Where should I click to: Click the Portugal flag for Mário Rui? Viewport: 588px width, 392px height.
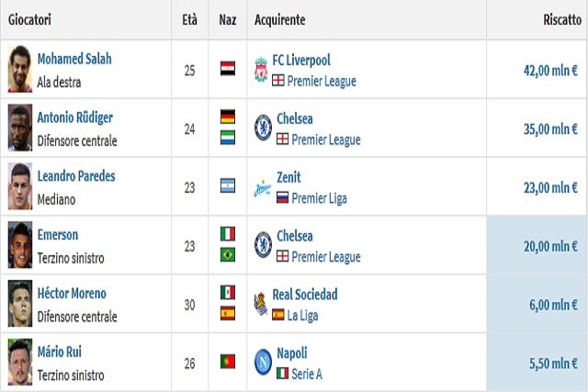[x=228, y=362]
